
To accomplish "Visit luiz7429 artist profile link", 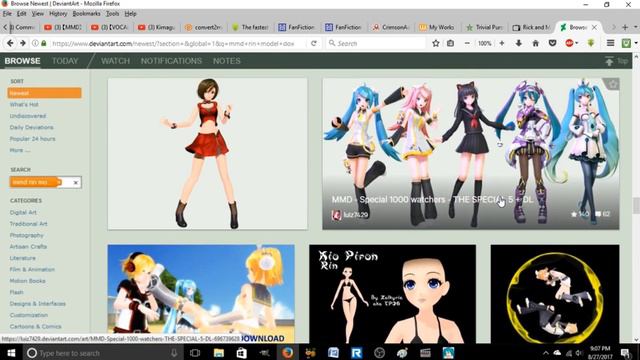I will tap(355, 215).
